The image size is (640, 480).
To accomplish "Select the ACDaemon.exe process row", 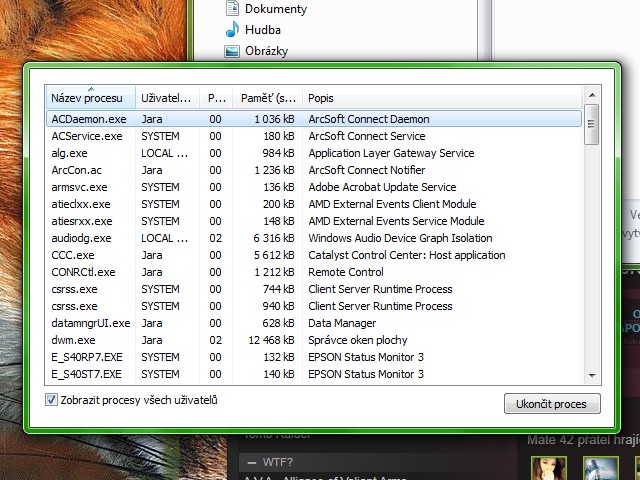I will tap(313, 119).
